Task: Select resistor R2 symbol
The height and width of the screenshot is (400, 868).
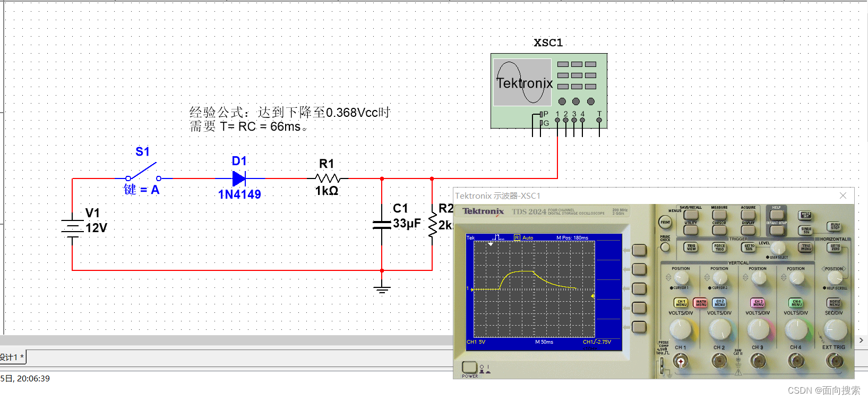Action: [432, 225]
